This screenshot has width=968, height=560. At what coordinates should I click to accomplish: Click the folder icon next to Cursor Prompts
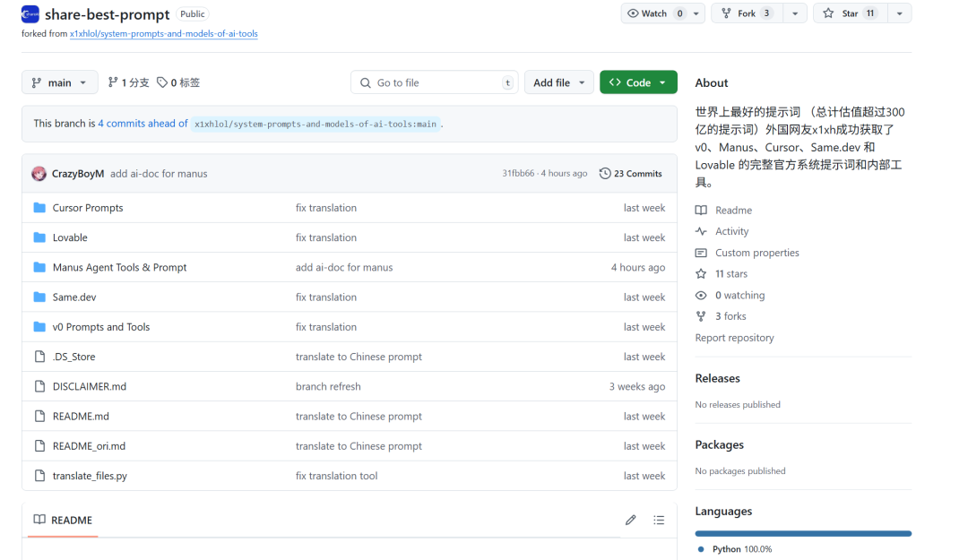tap(39, 208)
